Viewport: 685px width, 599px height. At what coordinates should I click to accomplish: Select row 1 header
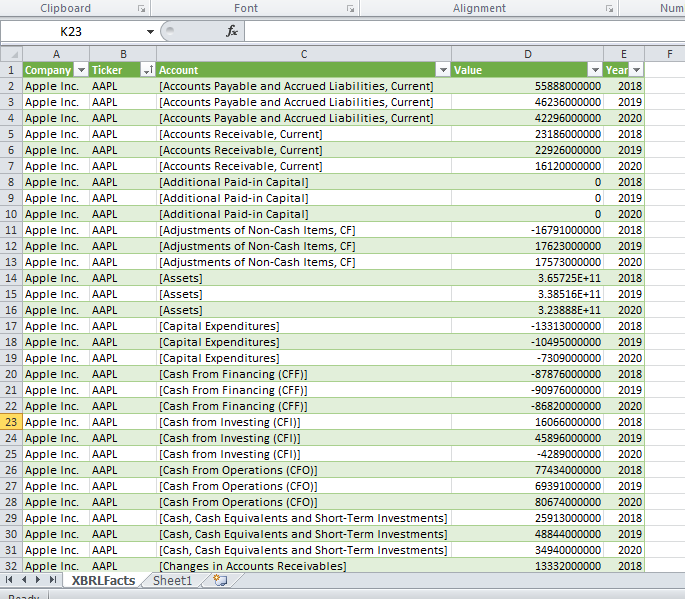click(11, 70)
